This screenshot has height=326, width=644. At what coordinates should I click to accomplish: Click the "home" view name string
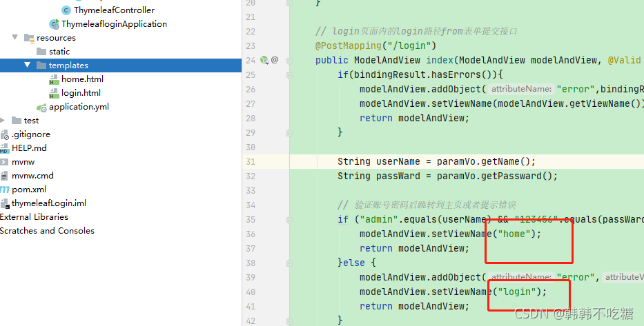(x=514, y=234)
